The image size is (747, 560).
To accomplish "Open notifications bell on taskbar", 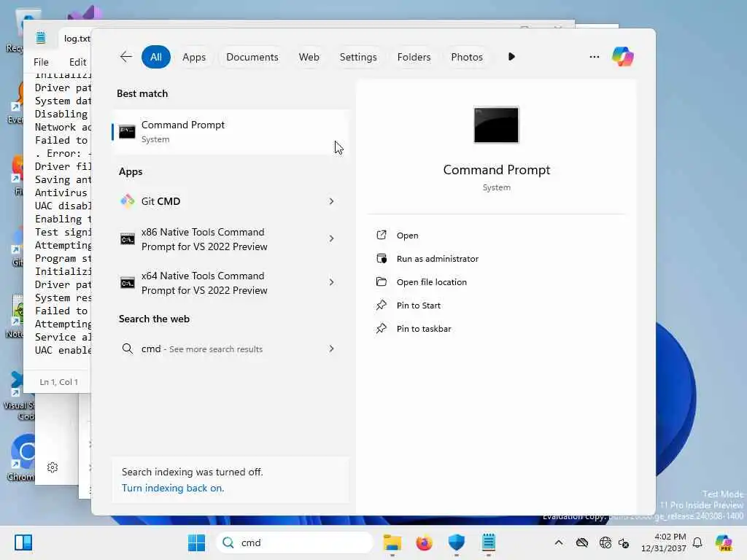I will [x=697, y=542].
